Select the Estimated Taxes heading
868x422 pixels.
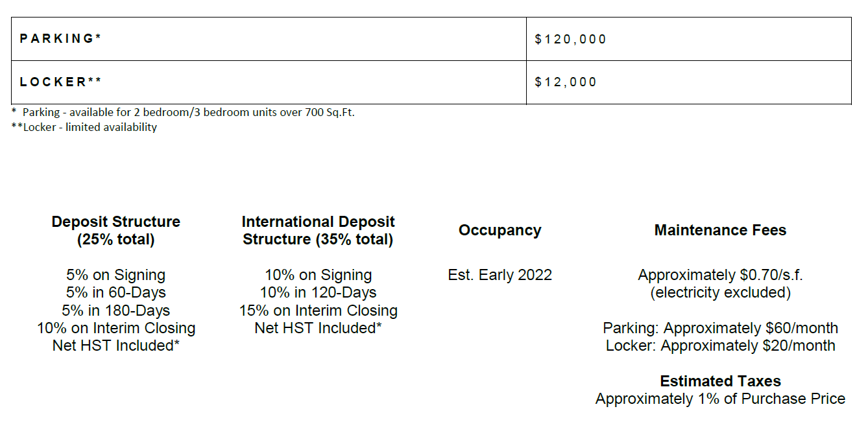click(x=720, y=381)
